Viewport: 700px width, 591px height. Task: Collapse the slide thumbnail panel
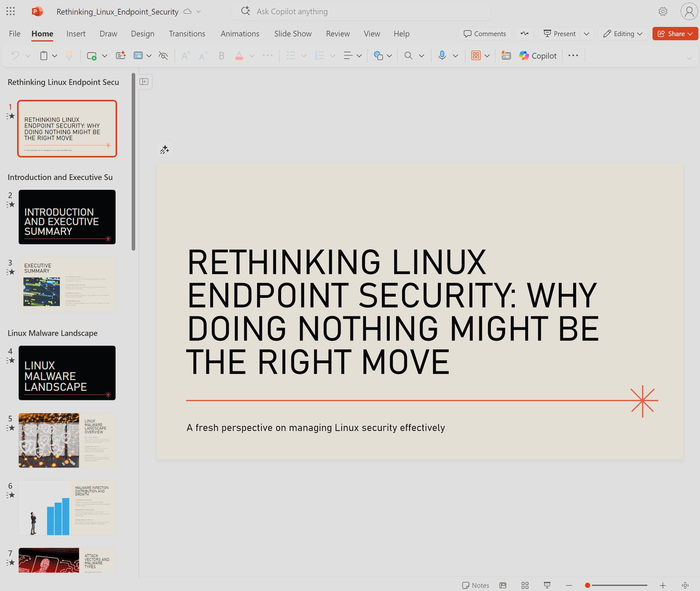click(x=144, y=82)
